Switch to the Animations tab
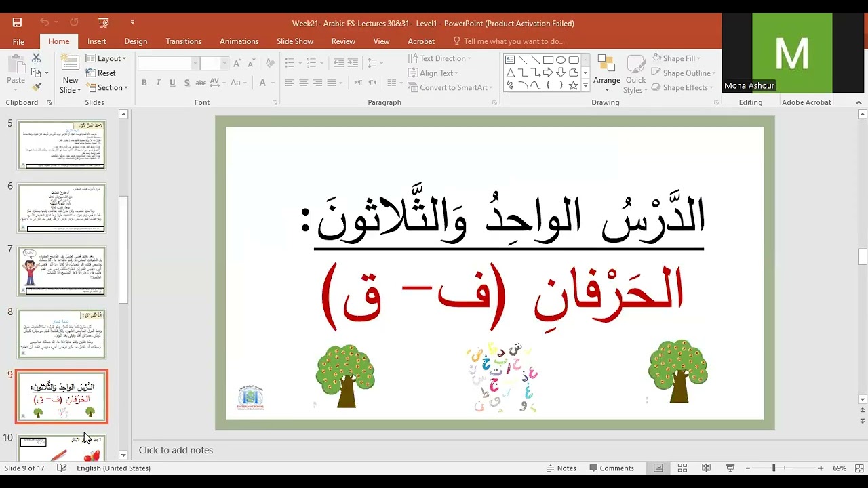This screenshot has width=868, height=488. [239, 41]
